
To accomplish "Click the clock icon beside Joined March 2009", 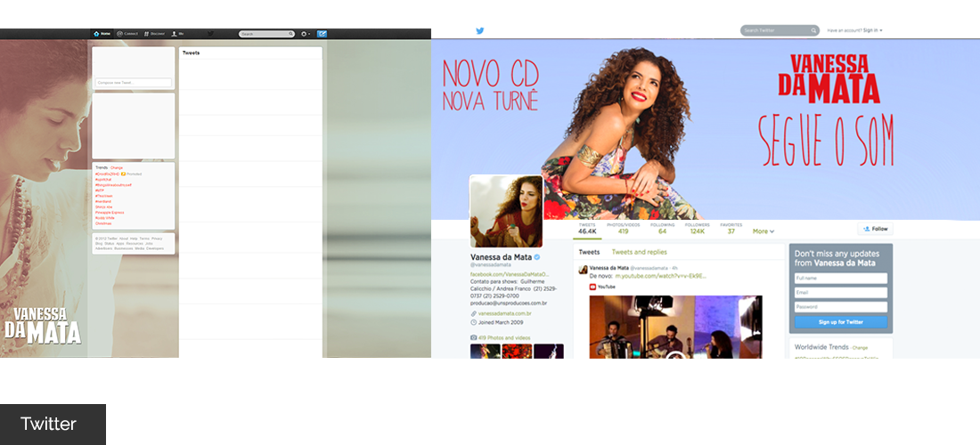I will (473, 323).
